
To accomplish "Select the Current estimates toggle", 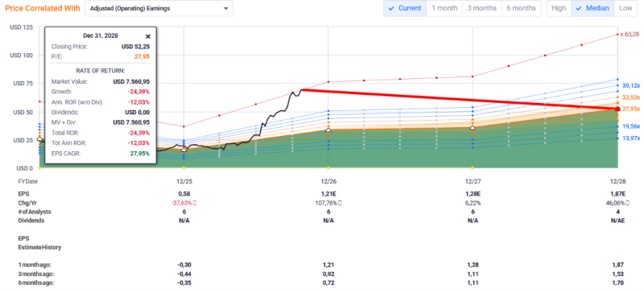I will tap(405, 8).
